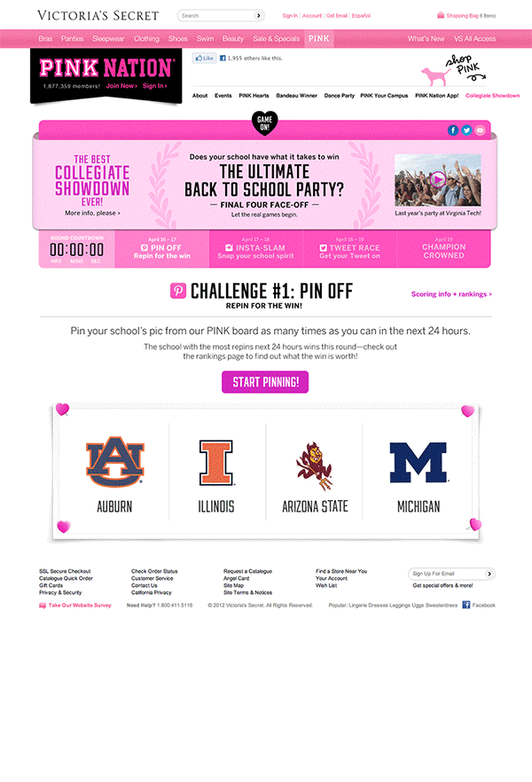
Task: Click the Twitter share icon in banner
Action: coord(467,130)
